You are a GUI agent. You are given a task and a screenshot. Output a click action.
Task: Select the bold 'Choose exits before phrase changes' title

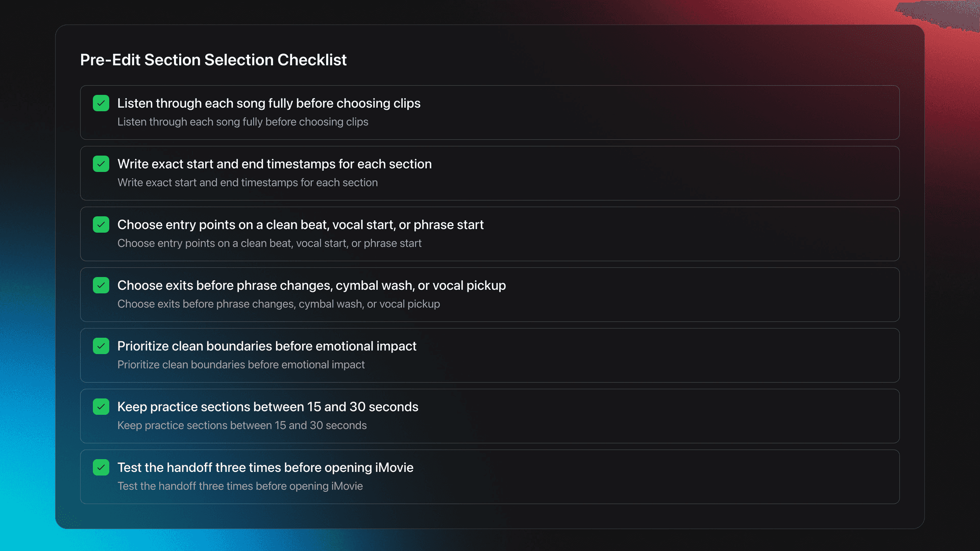[311, 285]
